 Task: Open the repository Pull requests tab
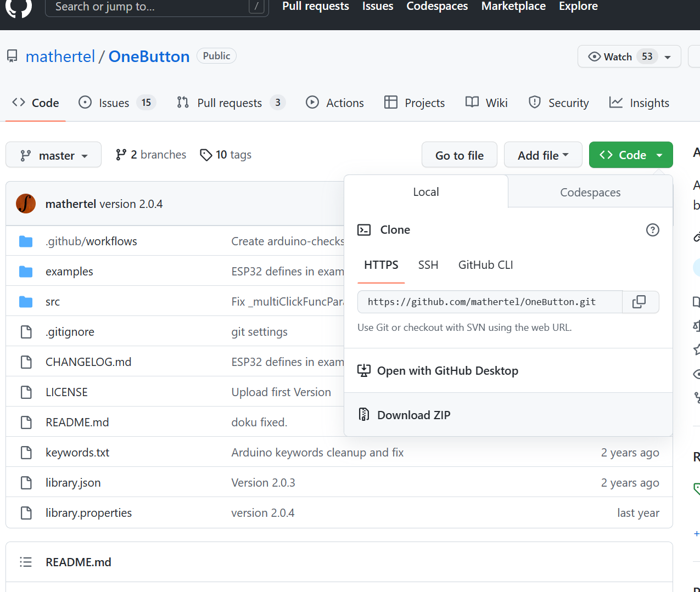[231, 103]
